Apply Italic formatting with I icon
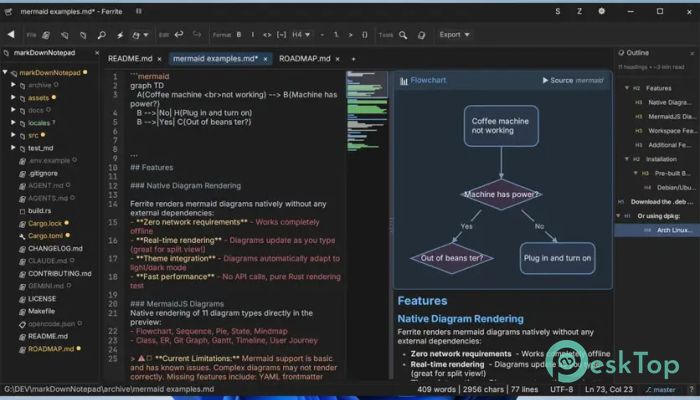 [x=252, y=34]
